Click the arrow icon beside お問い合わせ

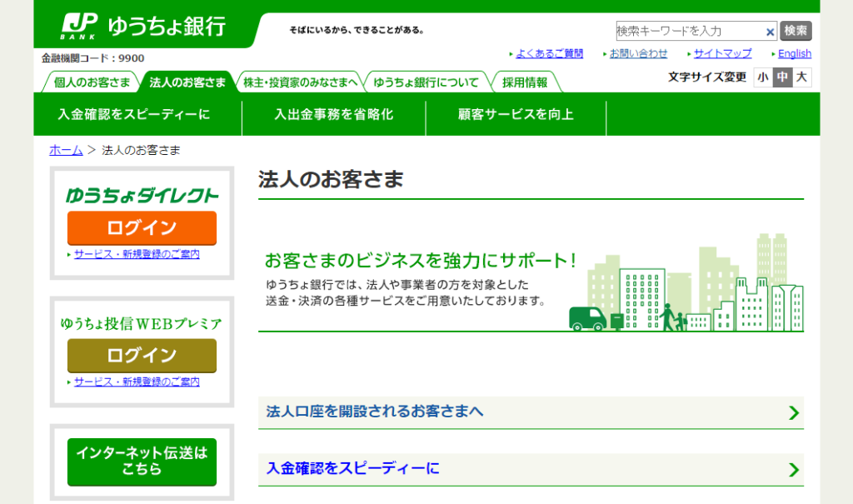coord(606,52)
